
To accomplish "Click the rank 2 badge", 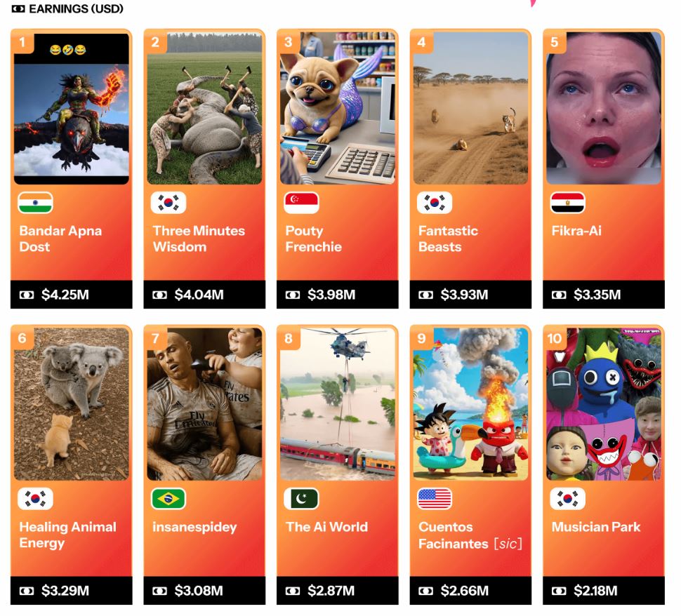I will 155,42.
